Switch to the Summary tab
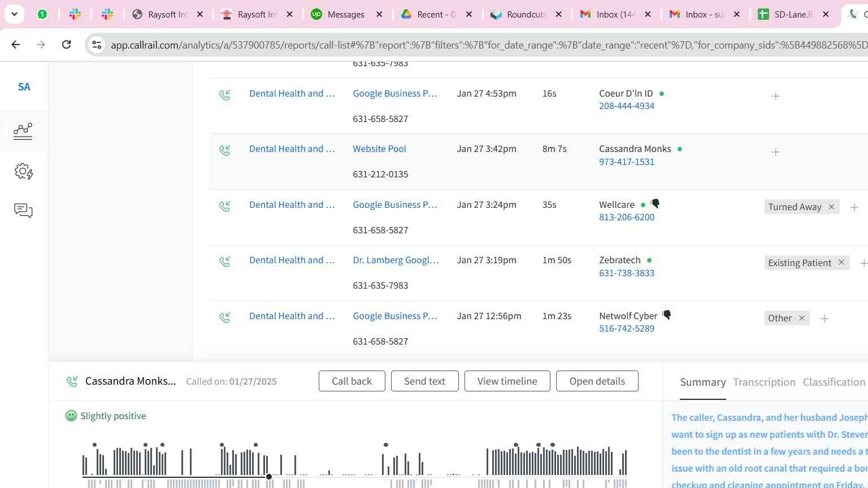 tap(702, 382)
